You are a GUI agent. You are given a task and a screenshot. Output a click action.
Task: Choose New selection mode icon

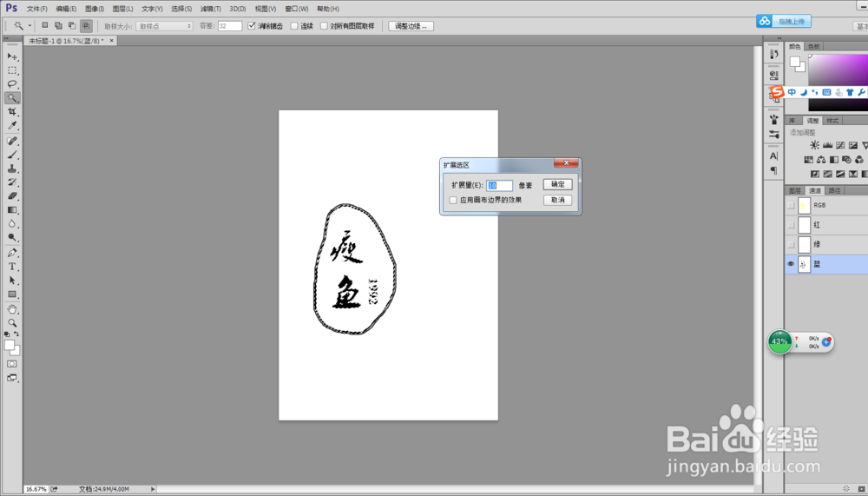45,25
